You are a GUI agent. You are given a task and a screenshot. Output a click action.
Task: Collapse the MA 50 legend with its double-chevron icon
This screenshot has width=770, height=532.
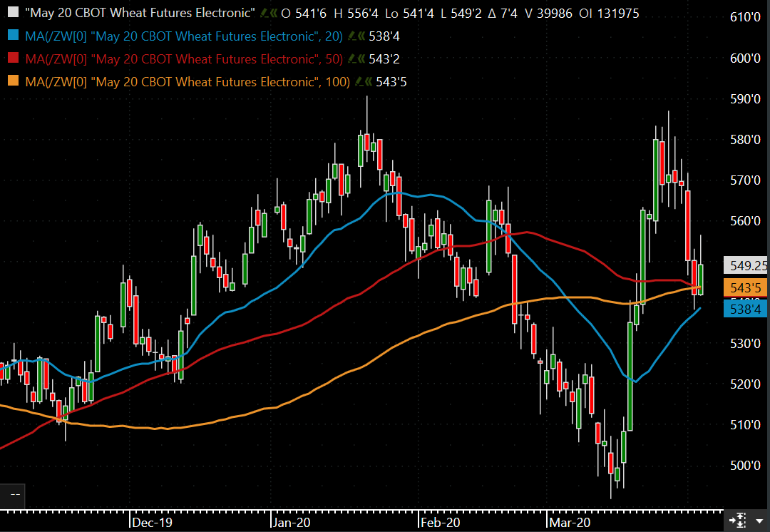361,59
